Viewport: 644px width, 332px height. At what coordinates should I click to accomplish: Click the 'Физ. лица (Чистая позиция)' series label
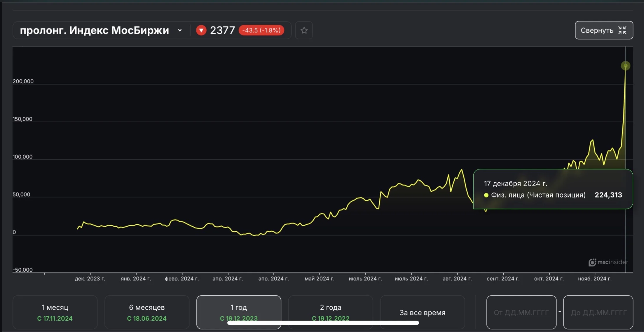538,195
